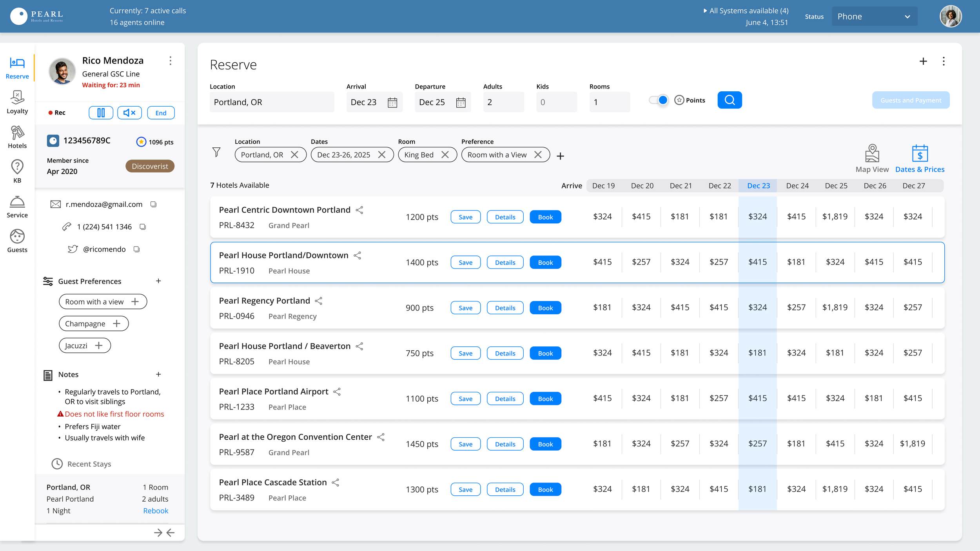Click the Location input field
980x551 pixels.
(271, 102)
